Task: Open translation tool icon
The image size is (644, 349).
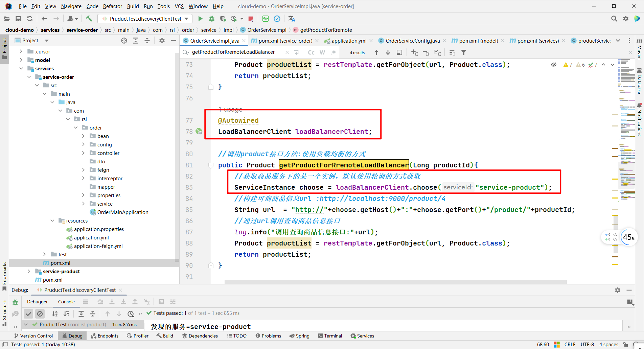Action: [x=292, y=19]
